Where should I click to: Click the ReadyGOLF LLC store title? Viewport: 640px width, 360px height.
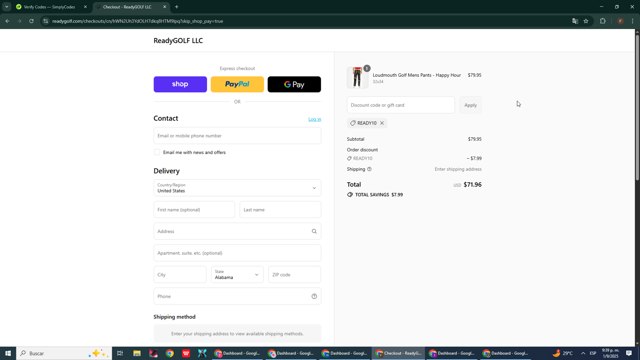[x=178, y=40]
